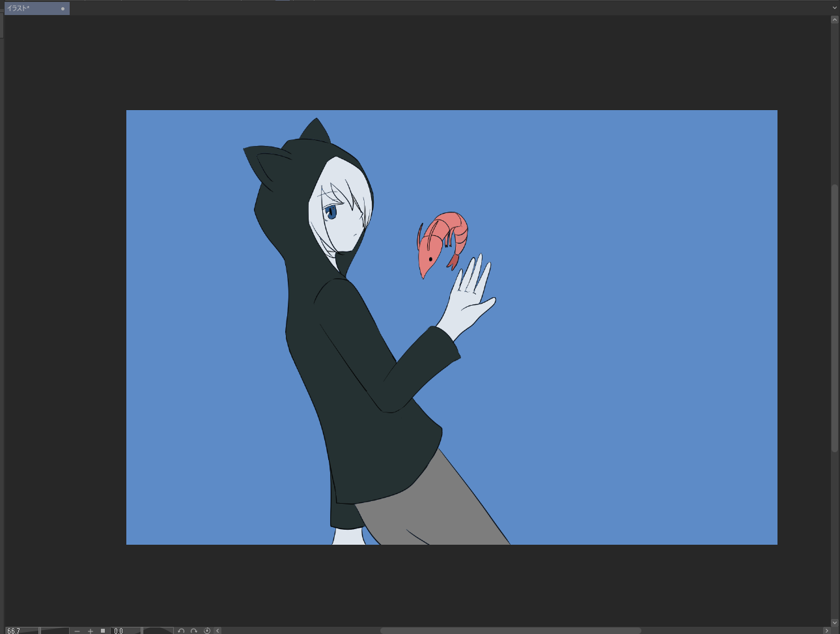Screen dimensions: 840x634
Task: Click the horizontal scrollbar right arrow
Action: [826, 630]
